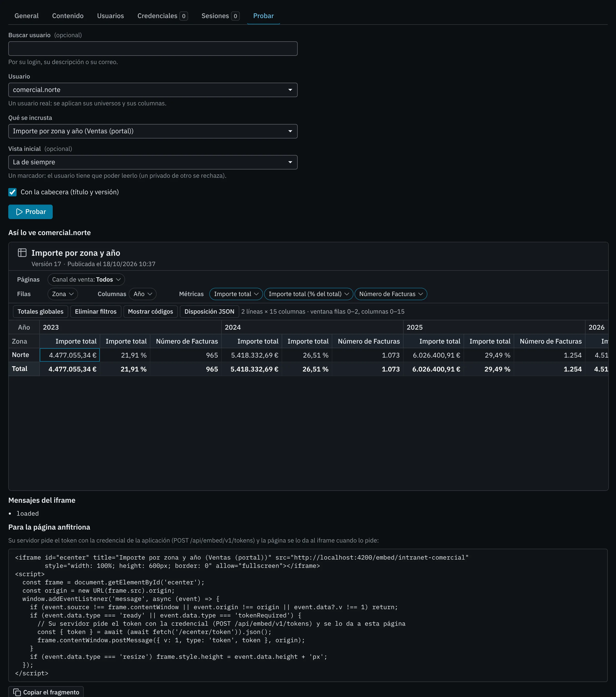Screen dimensions: 616x697
Task: Expand the Canal de venta page filter
Action: coord(86,280)
